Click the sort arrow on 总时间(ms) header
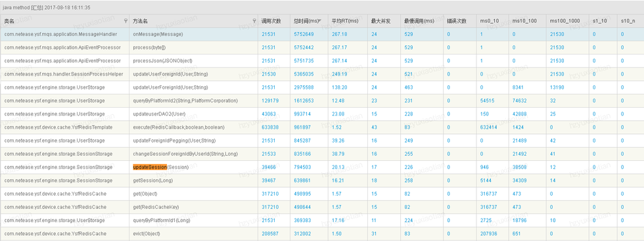This screenshot has width=644, height=241. coord(320,20)
